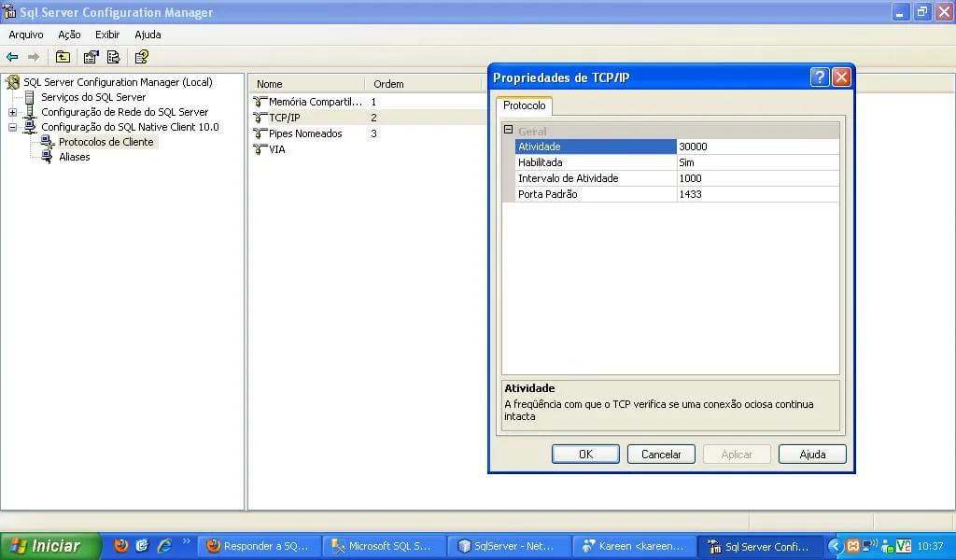
Task: Close the Propriedades de TCP/IP dialog
Action: click(841, 77)
